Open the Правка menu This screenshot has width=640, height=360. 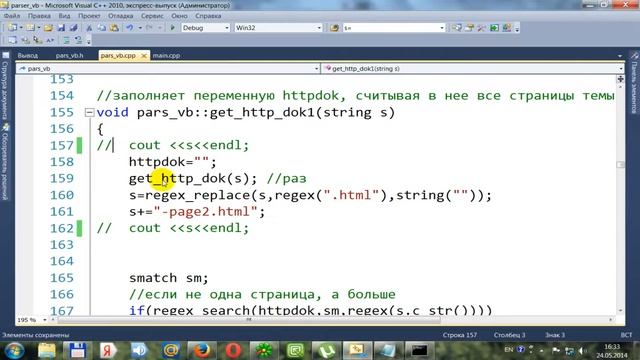(39, 16)
